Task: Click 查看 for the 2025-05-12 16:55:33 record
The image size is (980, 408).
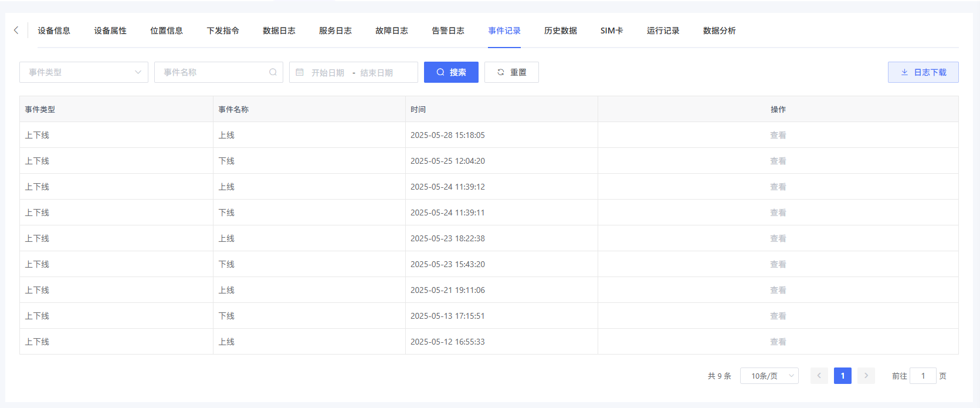Action: point(778,342)
